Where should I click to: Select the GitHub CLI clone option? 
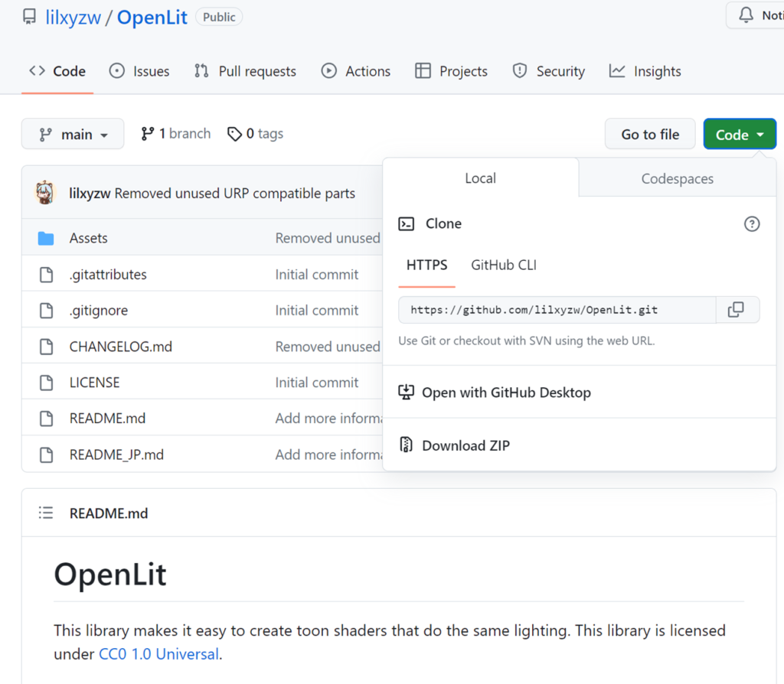pyautogui.click(x=503, y=265)
